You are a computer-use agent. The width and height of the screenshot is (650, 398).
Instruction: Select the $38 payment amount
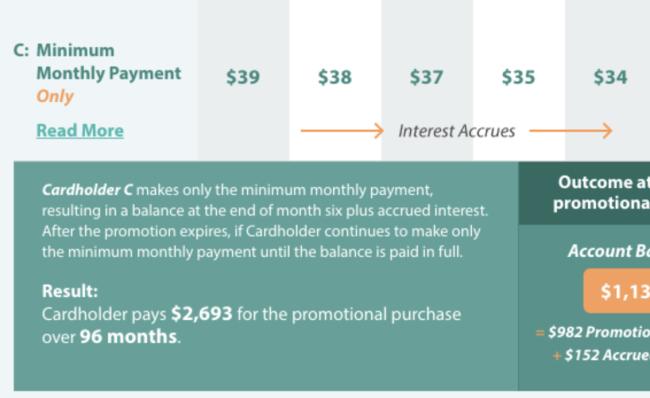[x=335, y=77]
